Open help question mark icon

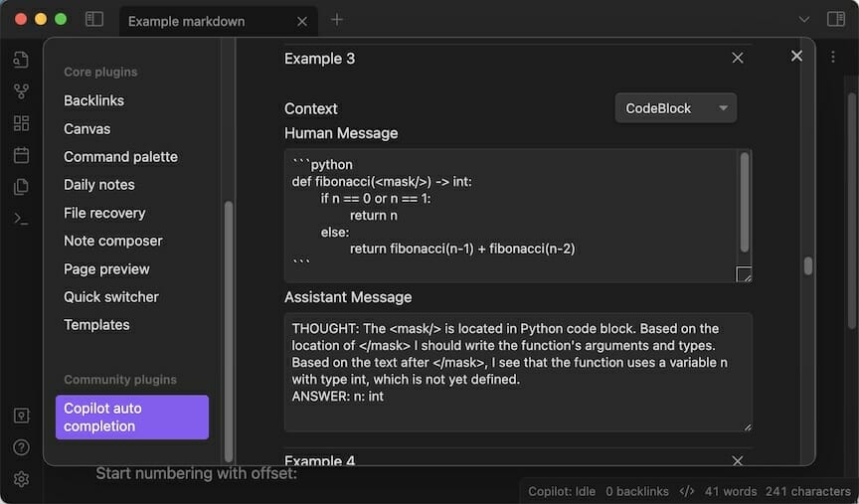[x=21, y=447]
